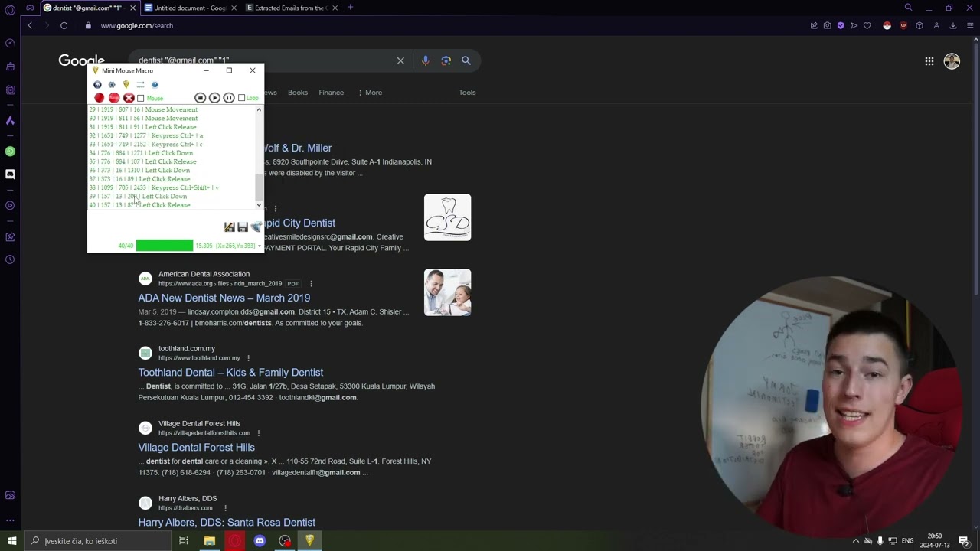Open the Finance search filter
980x551 pixels.
[332, 93]
